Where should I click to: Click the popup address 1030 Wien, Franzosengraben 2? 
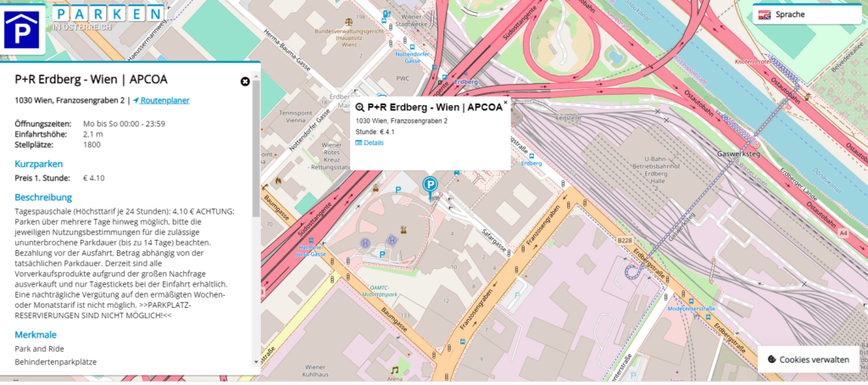pyautogui.click(x=401, y=120)
